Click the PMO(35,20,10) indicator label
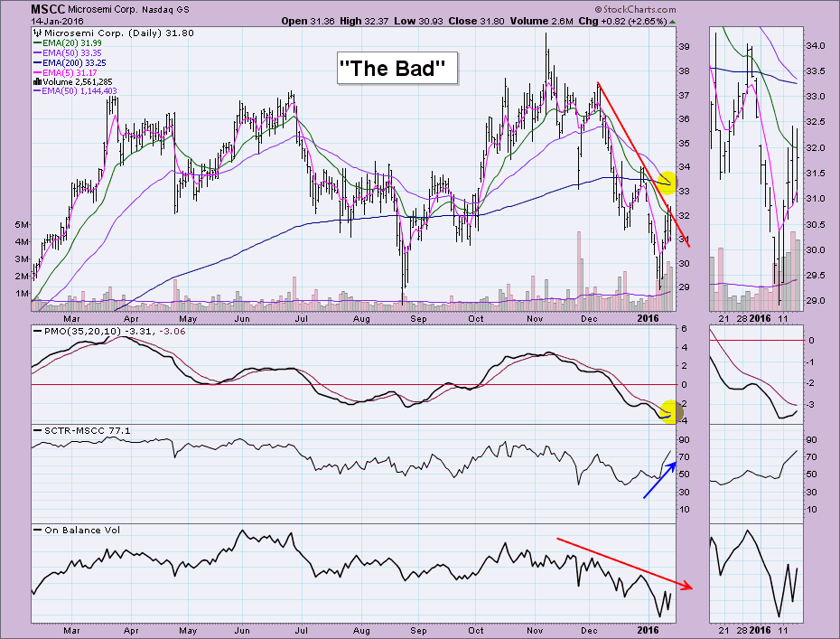The height and width of the screenshot is (639, 840). 109,332
